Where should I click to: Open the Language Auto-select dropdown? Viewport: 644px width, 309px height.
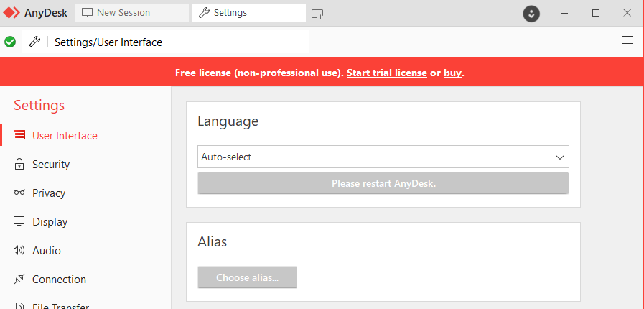(383, 157)
